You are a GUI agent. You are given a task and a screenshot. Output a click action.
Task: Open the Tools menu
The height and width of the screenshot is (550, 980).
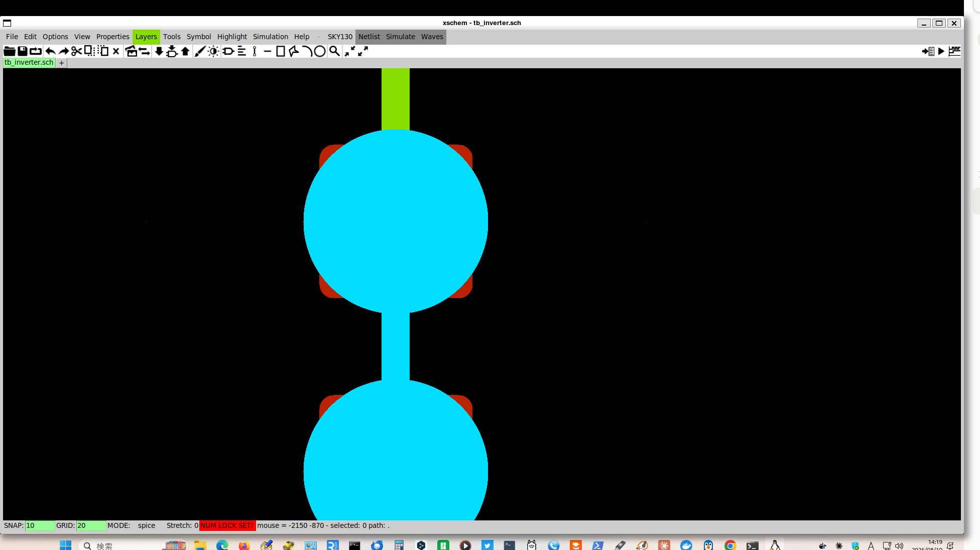click(x=172, y=37)
